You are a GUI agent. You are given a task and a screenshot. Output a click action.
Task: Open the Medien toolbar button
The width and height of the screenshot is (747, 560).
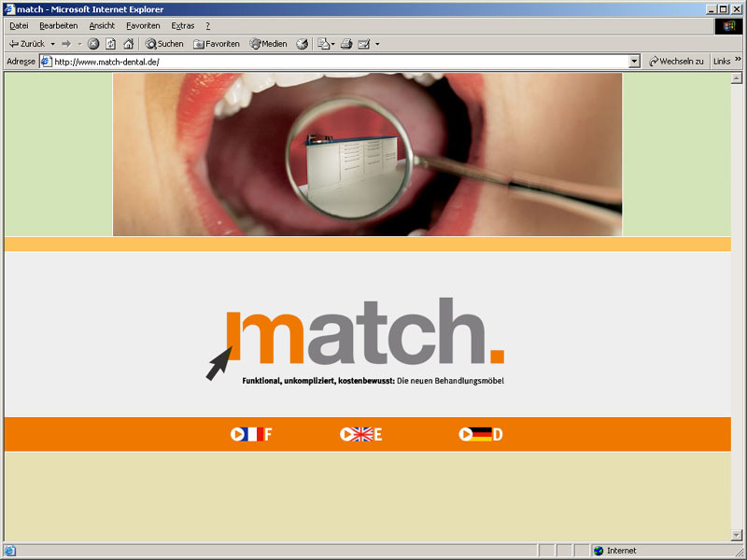[269, 44]
